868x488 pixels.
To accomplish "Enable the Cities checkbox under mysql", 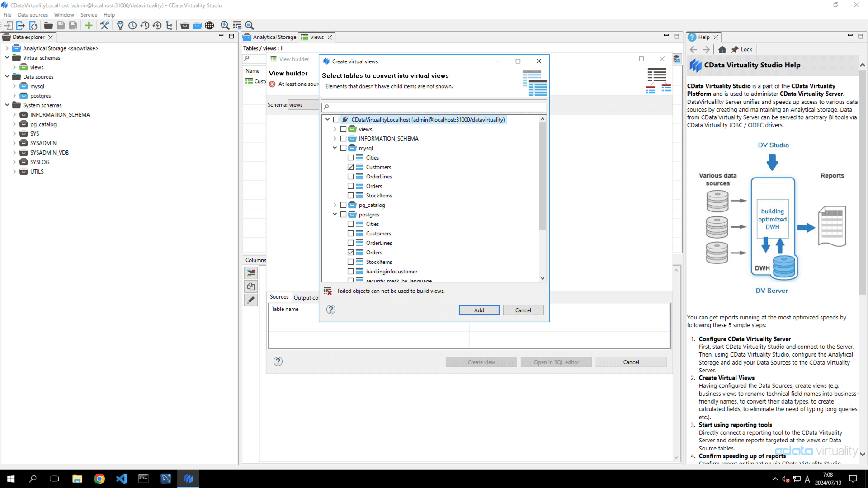I will [x=351, y=157].
